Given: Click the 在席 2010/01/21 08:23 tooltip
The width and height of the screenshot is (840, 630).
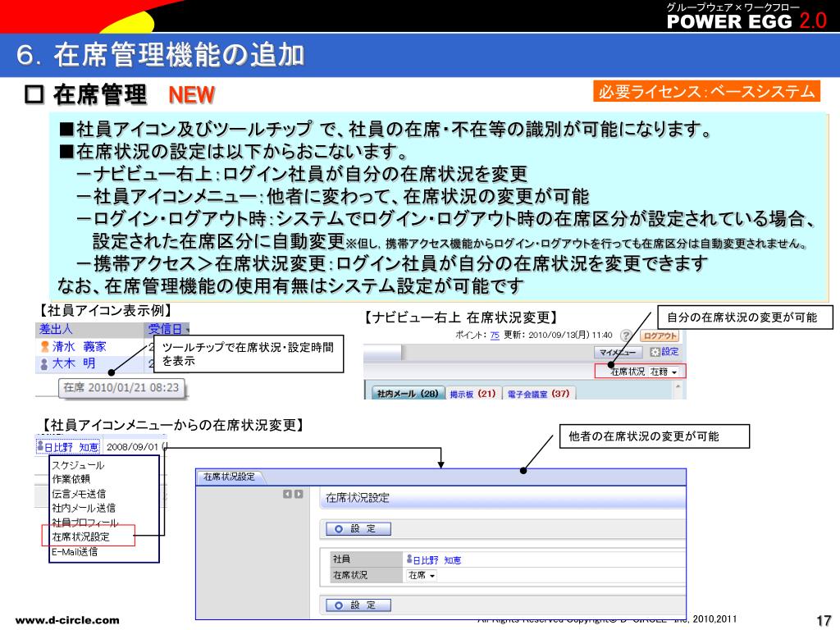Looking at the screenshot, I should coord(121,388).
